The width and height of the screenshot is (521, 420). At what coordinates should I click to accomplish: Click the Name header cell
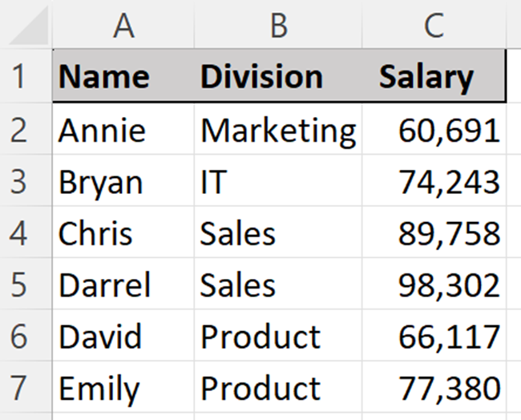point(123,76)
